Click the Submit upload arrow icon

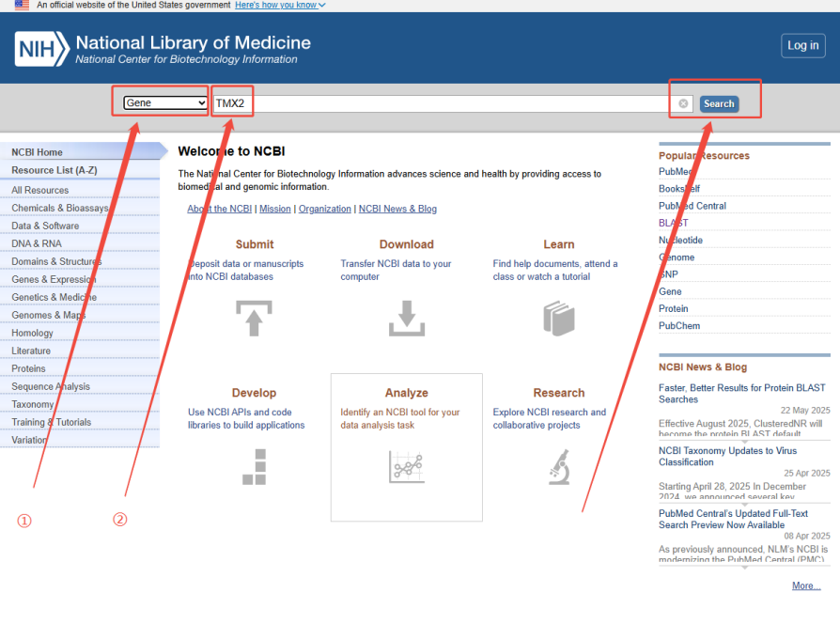(x=254, y=319)
